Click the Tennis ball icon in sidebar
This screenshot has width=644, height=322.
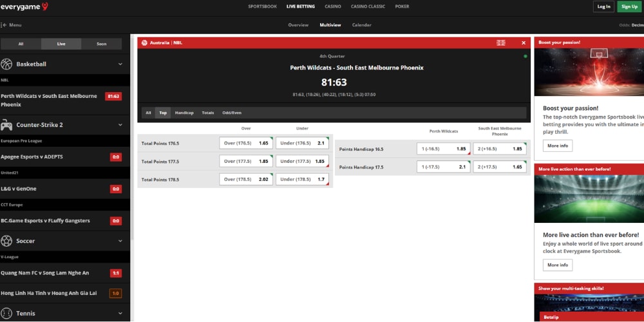tap(6, 314)
